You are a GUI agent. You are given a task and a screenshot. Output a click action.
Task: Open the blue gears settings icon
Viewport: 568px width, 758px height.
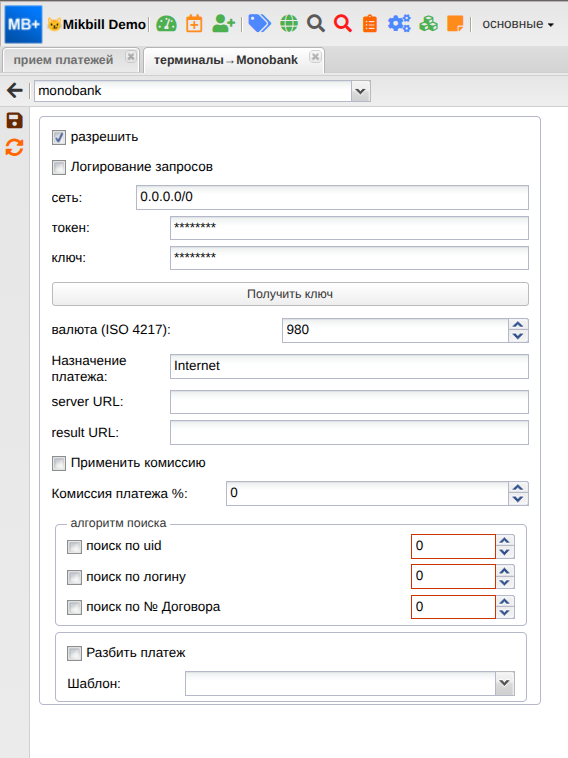(399, 24)
